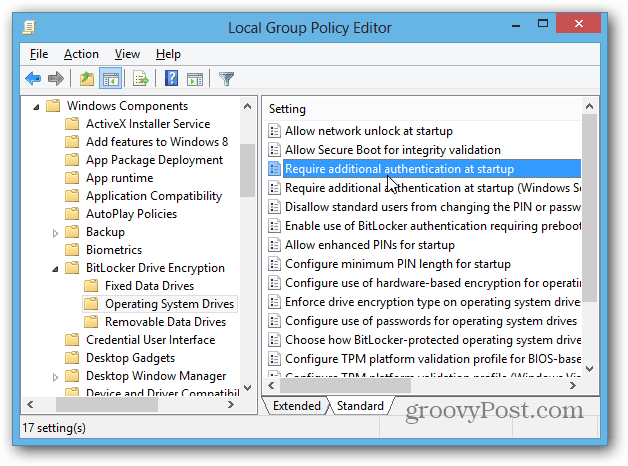Click folder icon of ActiveX Installer Service

click(x=72, y=124)
